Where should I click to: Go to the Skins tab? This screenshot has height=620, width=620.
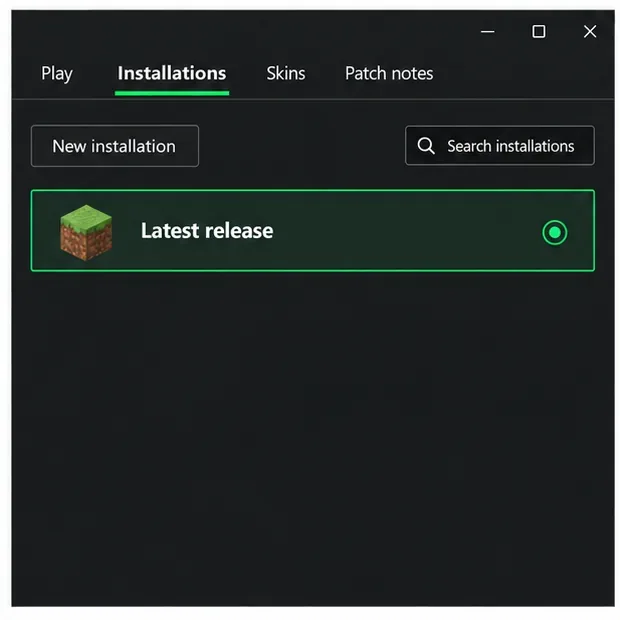(x=286, y=74)
